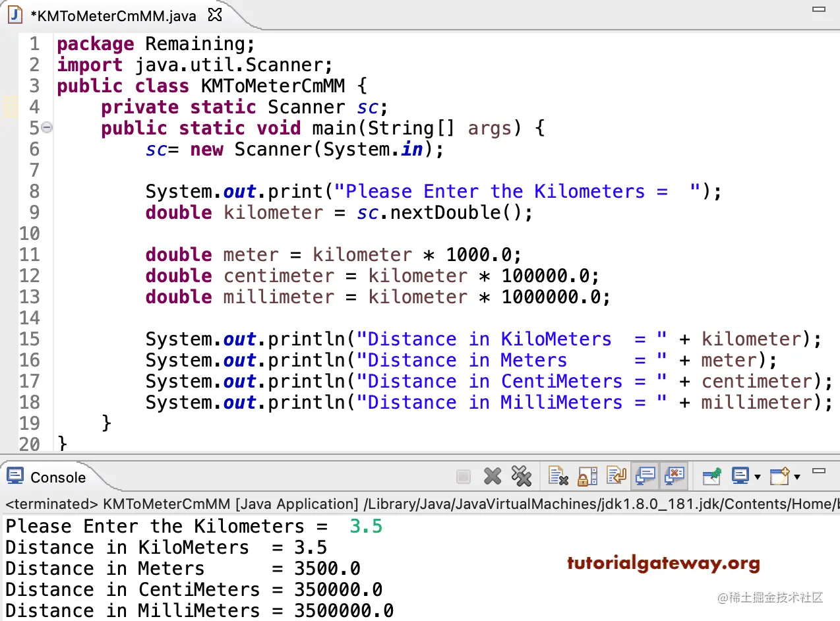Clear the console output
This screenshot has height=621, width=840.
click(558, 476)
